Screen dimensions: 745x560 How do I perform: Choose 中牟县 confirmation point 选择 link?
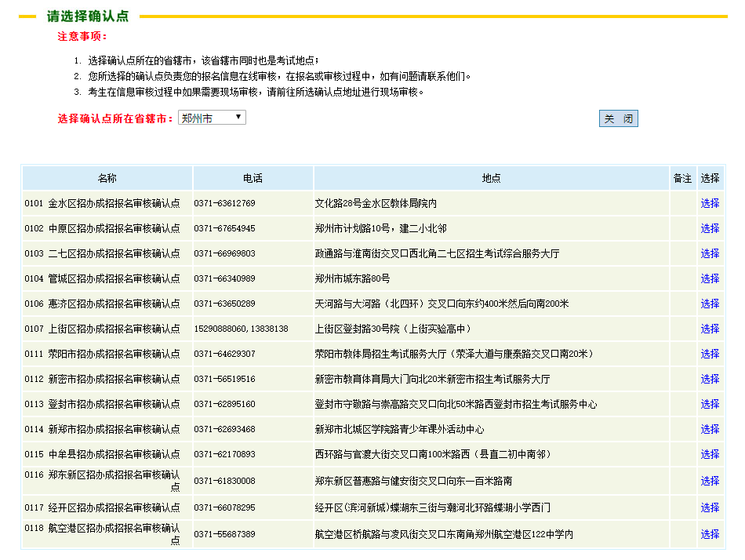(x=710, y=454)
